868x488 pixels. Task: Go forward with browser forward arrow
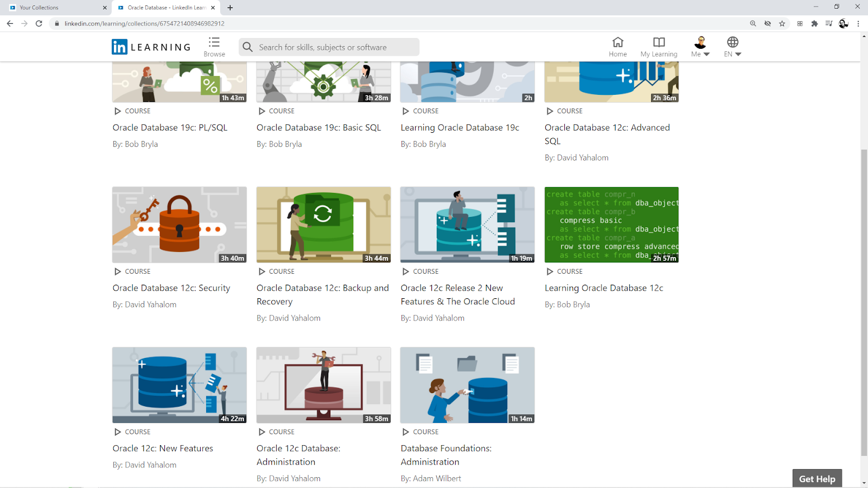(x=24, y=23)
